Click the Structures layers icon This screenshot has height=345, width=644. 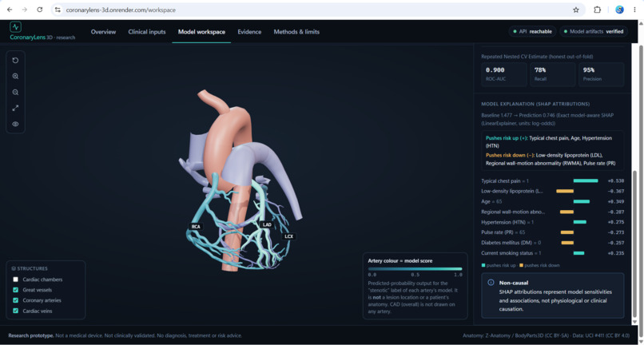click(x=14, y=268)
